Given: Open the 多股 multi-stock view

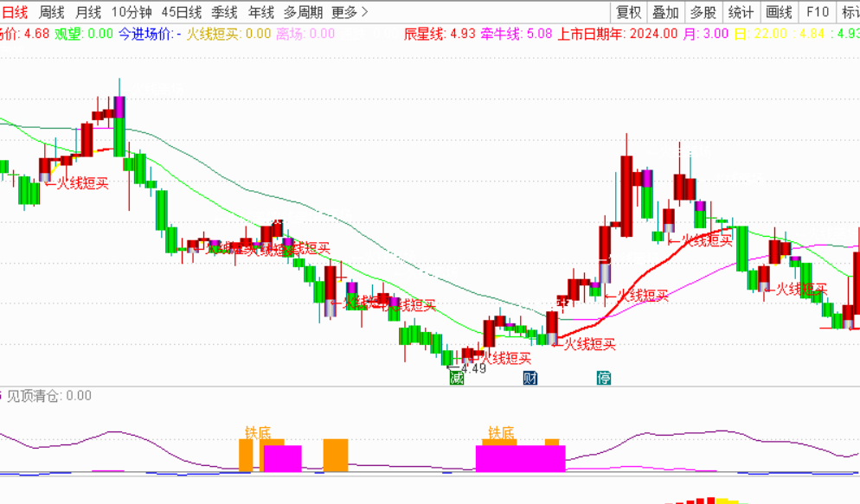Looking at the screenshot, I should (x=703, y=12).
